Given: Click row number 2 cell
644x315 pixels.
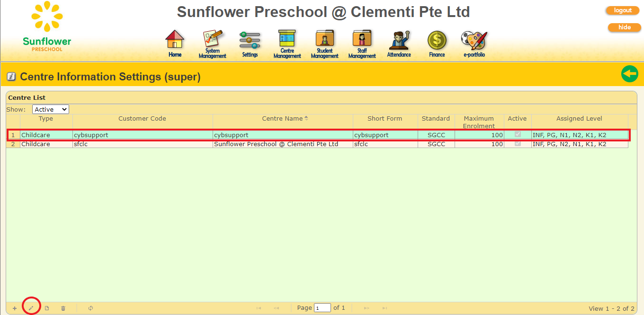Looking at the screenshot, I should coord(13,144).
